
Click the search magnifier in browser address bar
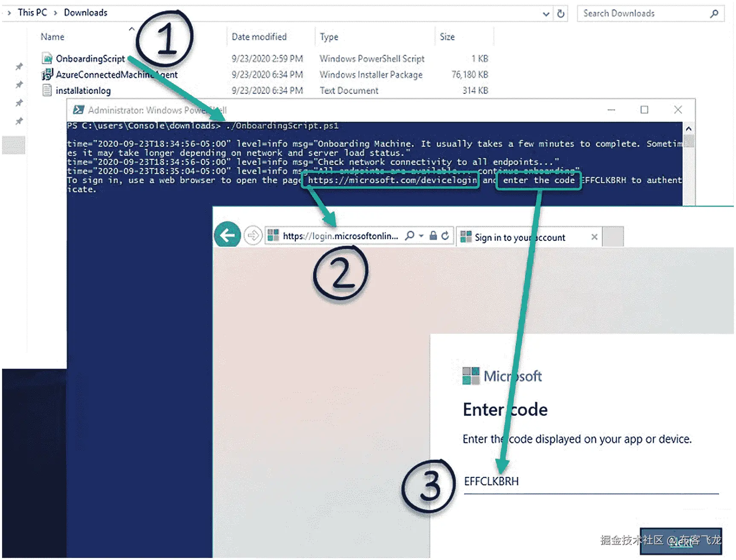410,236
